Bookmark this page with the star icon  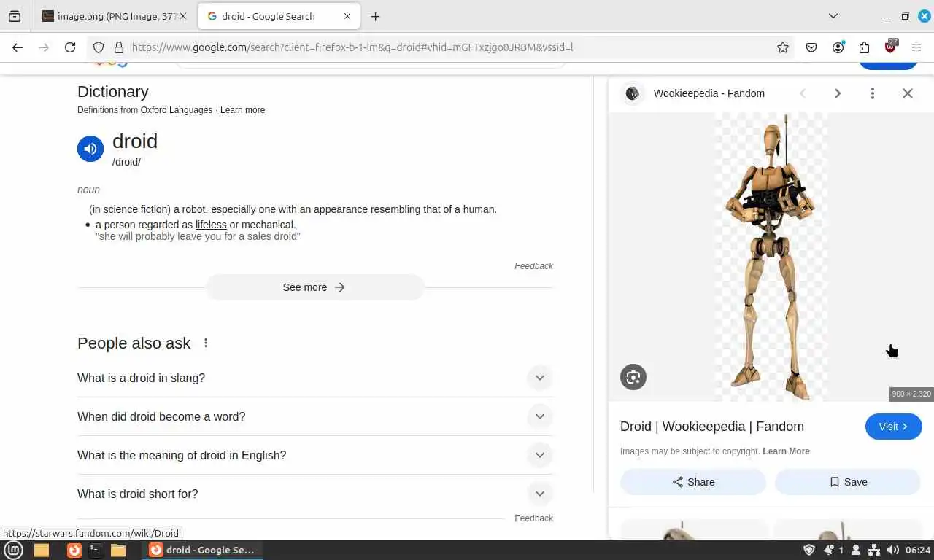click(x=783, y=47)
